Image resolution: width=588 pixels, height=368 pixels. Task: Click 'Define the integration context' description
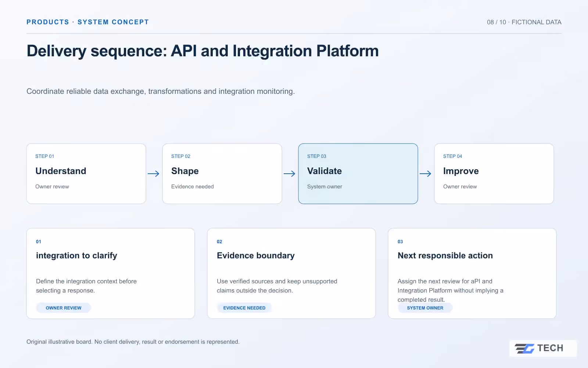[x=86, y=286]
